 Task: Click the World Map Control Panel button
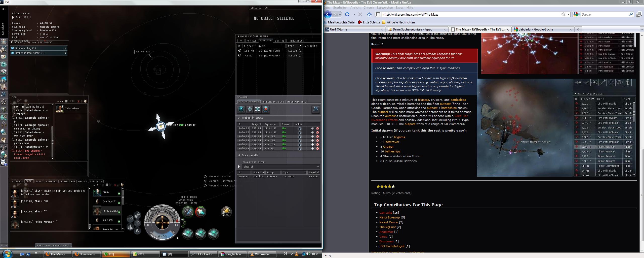point(53,245)
